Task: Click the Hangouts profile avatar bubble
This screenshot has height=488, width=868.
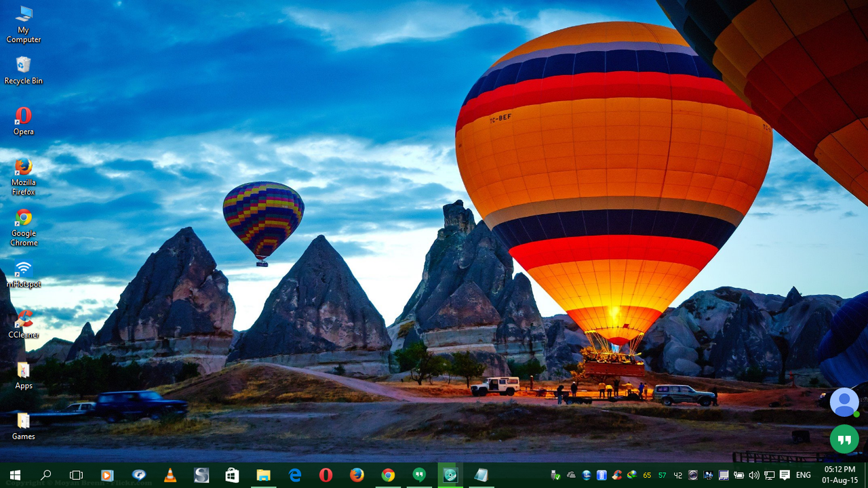Action: (x=844, y=403)
